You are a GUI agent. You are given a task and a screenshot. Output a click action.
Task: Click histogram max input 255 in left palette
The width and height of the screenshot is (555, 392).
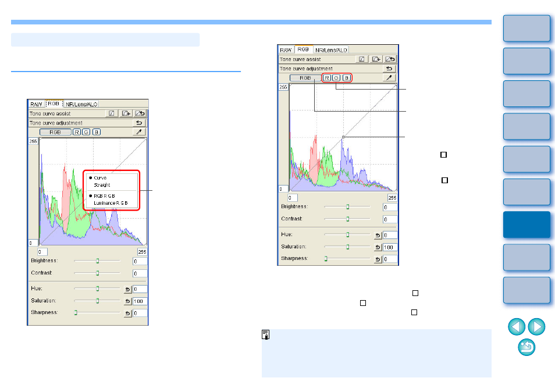[x=142, y=252]
